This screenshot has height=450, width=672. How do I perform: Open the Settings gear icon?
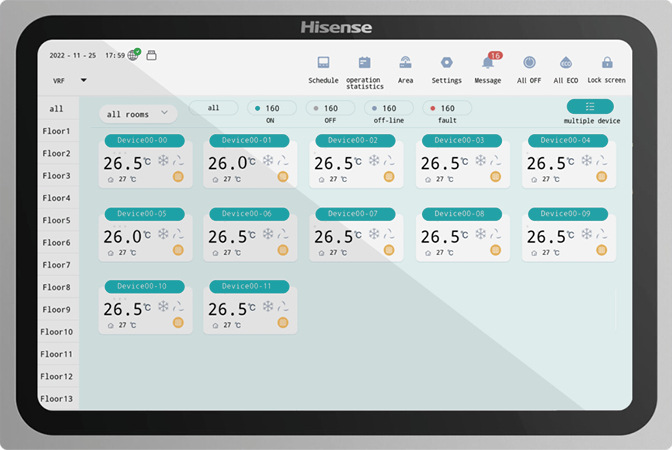click(447, 63)
